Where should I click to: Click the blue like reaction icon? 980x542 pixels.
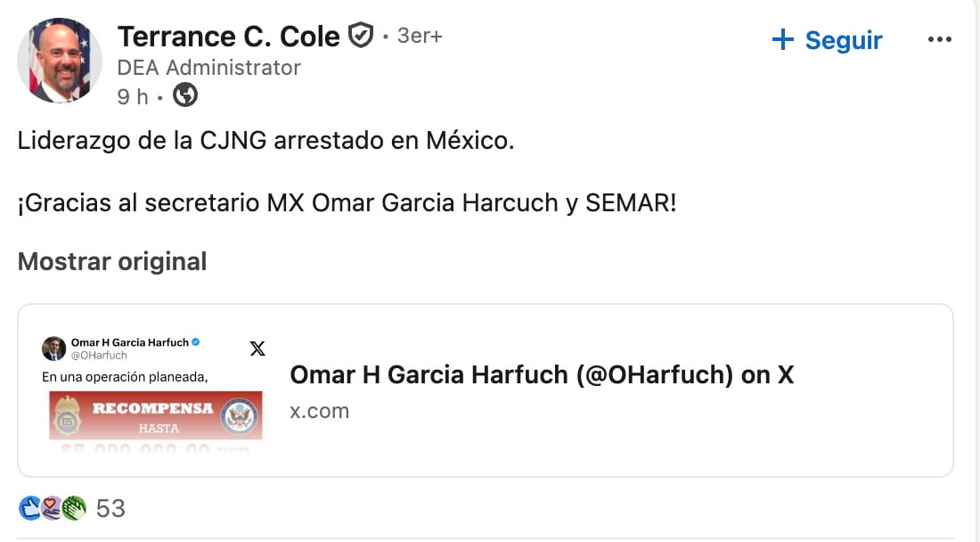29,508
